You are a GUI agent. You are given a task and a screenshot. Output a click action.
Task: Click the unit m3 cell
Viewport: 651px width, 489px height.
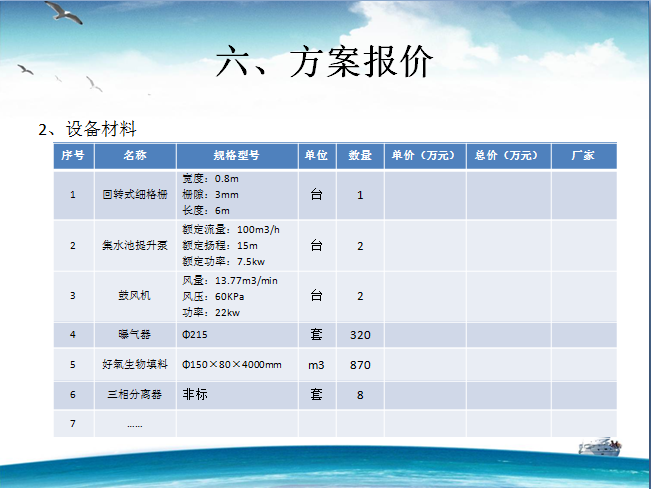tap(317, 364)
